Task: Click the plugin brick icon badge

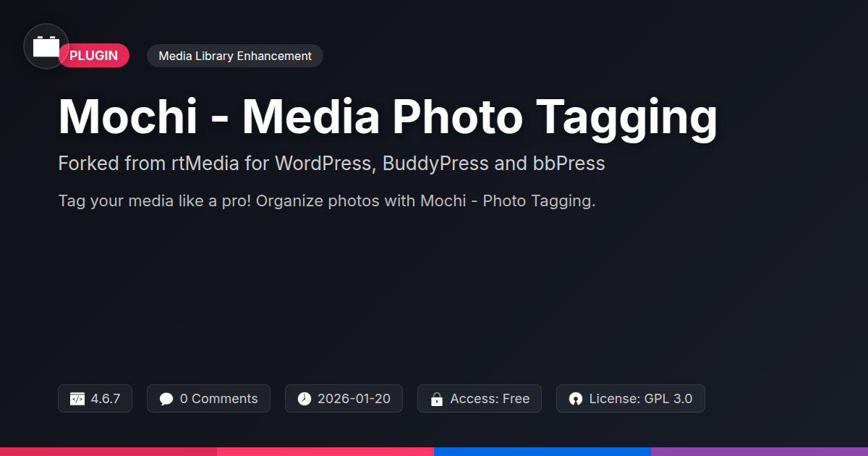Action: [46, 46]
